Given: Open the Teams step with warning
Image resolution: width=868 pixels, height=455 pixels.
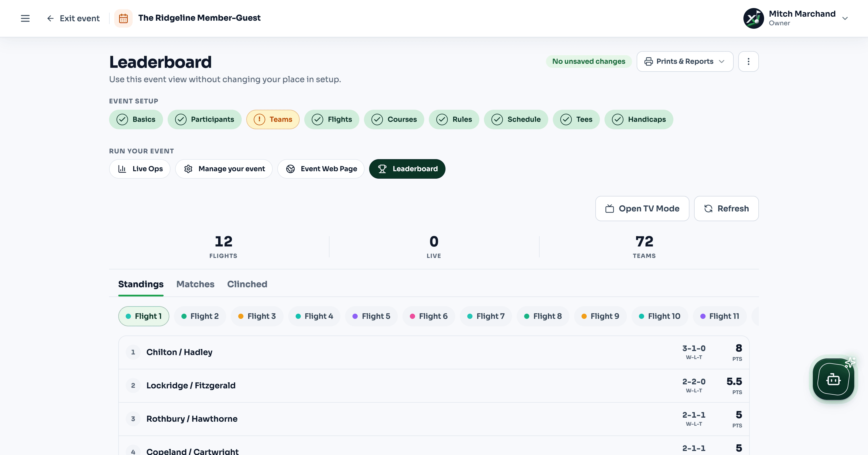Looking at the screenshot, I should 273,119.
